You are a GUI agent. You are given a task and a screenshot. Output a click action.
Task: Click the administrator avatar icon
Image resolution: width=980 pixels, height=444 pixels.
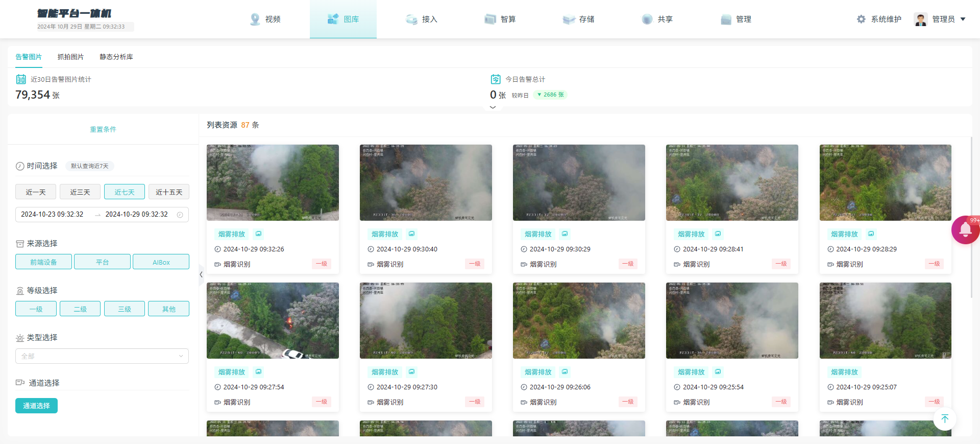point(921,19)
